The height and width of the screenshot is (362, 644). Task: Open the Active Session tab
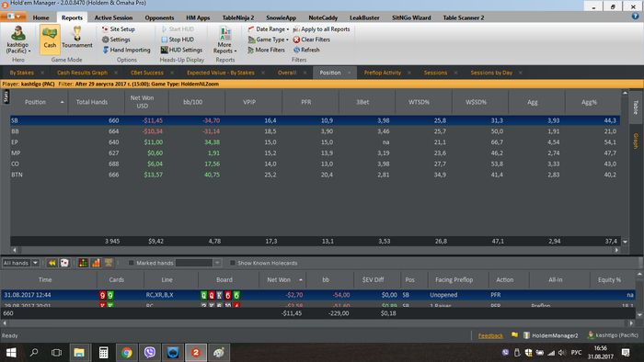(113, 17)
